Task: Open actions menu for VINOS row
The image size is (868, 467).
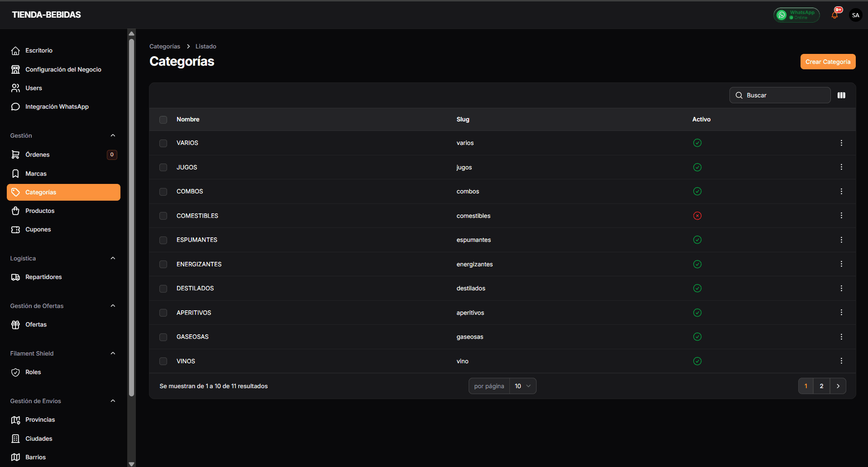Action: [841, 361]
